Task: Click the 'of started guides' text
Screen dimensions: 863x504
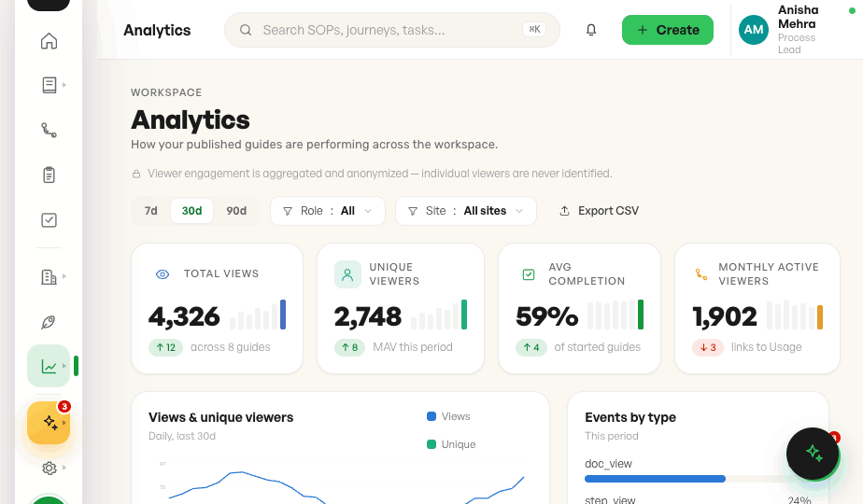Action: coord(597,347)
